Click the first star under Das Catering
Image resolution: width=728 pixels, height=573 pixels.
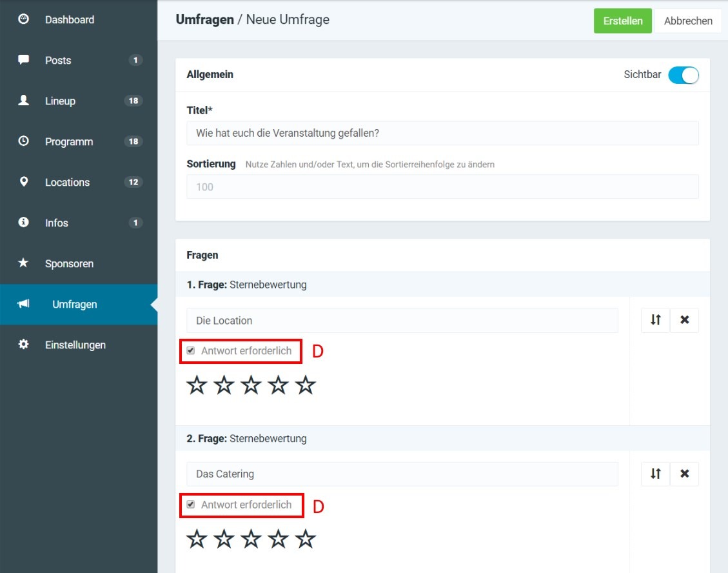197,539
